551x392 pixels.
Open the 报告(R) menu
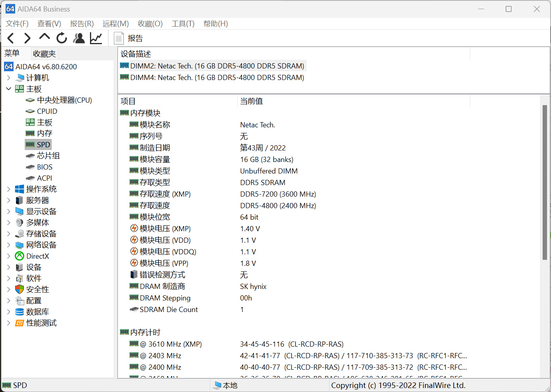pos(82,24)
